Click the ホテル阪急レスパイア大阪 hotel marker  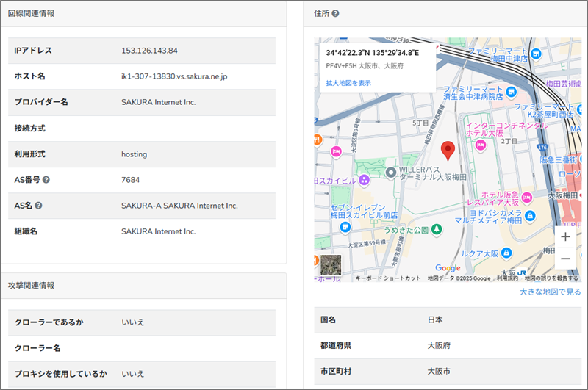point(527,197)
